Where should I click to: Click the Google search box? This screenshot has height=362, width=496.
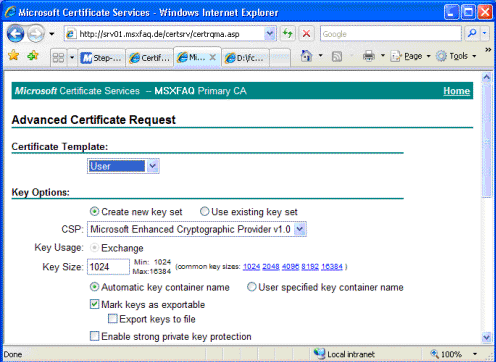pos(391,34)
